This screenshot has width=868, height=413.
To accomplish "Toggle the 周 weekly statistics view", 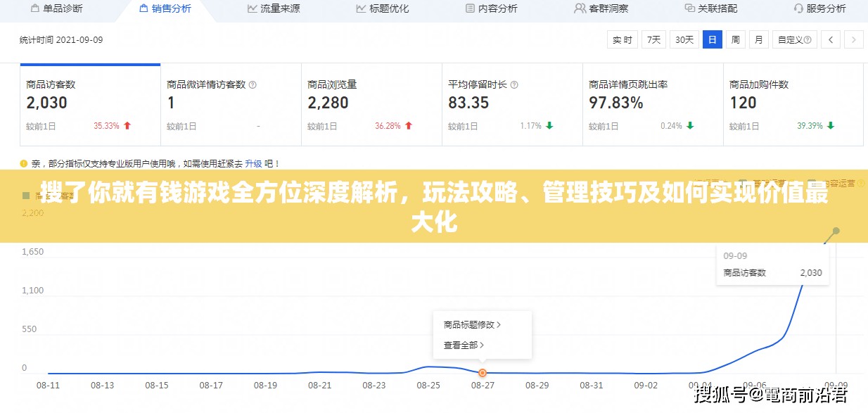I will click(734, 39).
